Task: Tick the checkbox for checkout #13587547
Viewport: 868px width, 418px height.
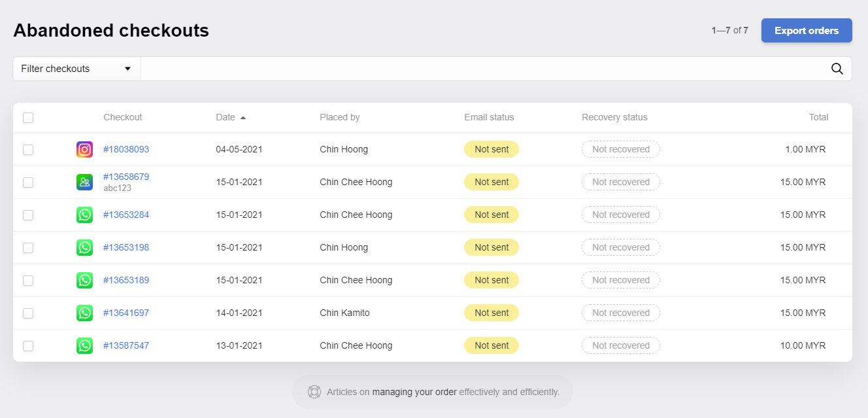Action: pos(28,346)
